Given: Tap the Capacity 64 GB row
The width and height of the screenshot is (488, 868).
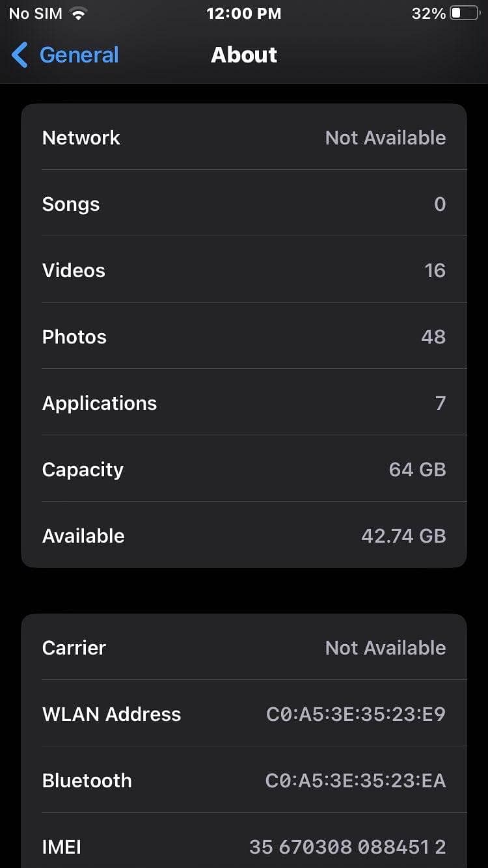Looking at the screenshot, I should tap(244, 469).
